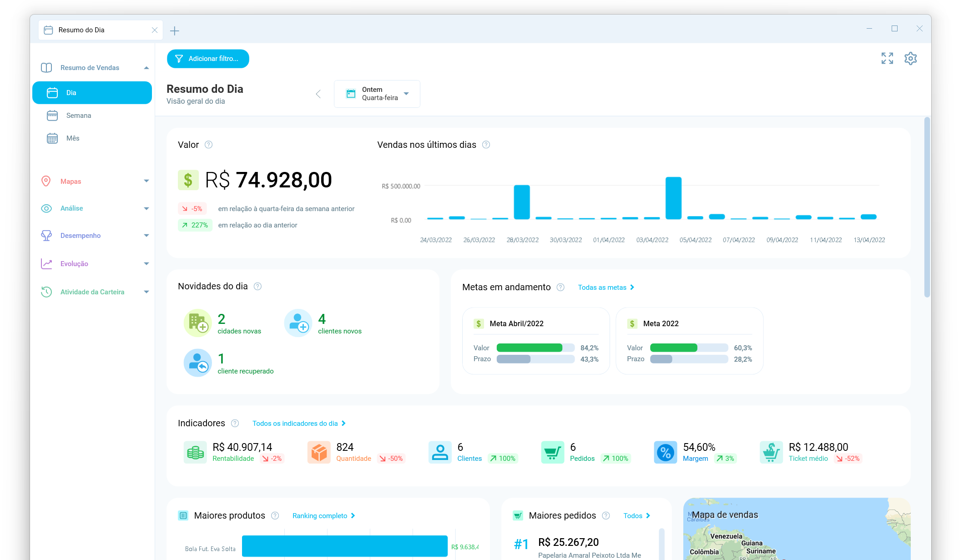Click Meta 2022 Valor progress bar
Screen dimensions: 969x560
[689, 348]
